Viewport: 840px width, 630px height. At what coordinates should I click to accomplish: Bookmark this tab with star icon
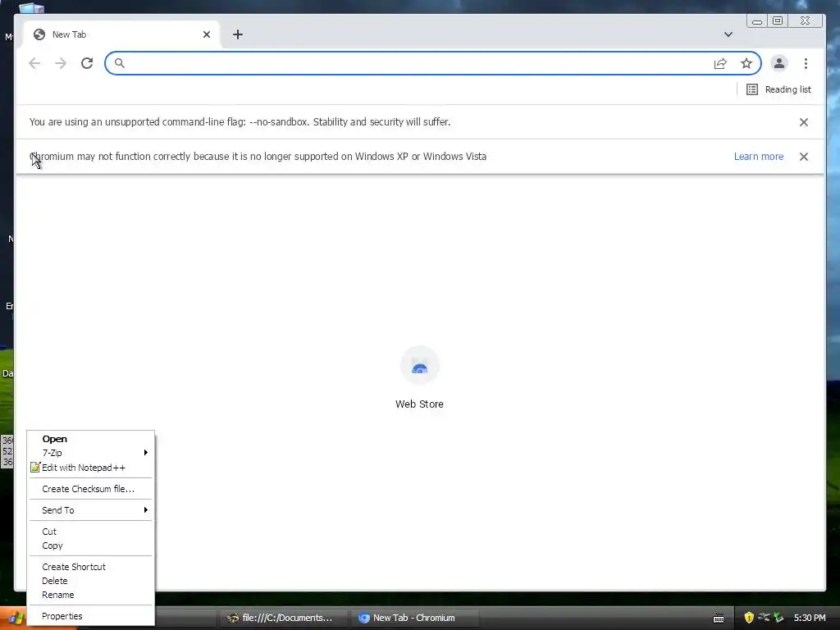point(746,64)
